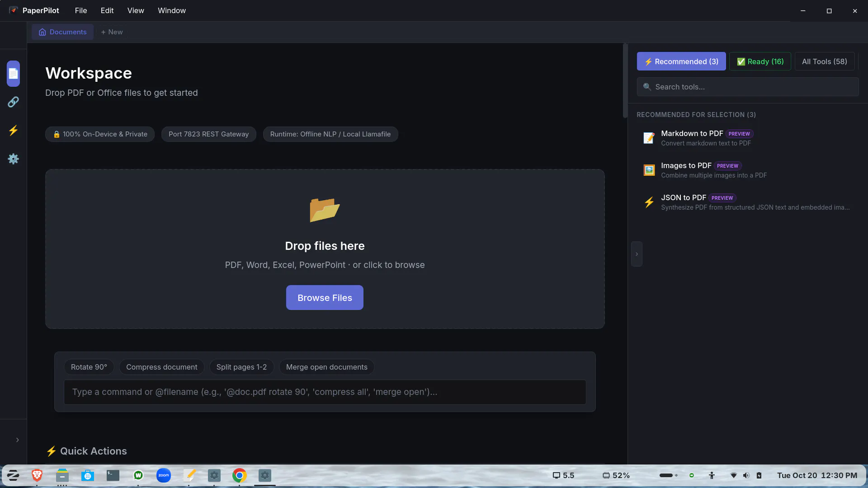Open the Edit menu

[x=107, y=10]
